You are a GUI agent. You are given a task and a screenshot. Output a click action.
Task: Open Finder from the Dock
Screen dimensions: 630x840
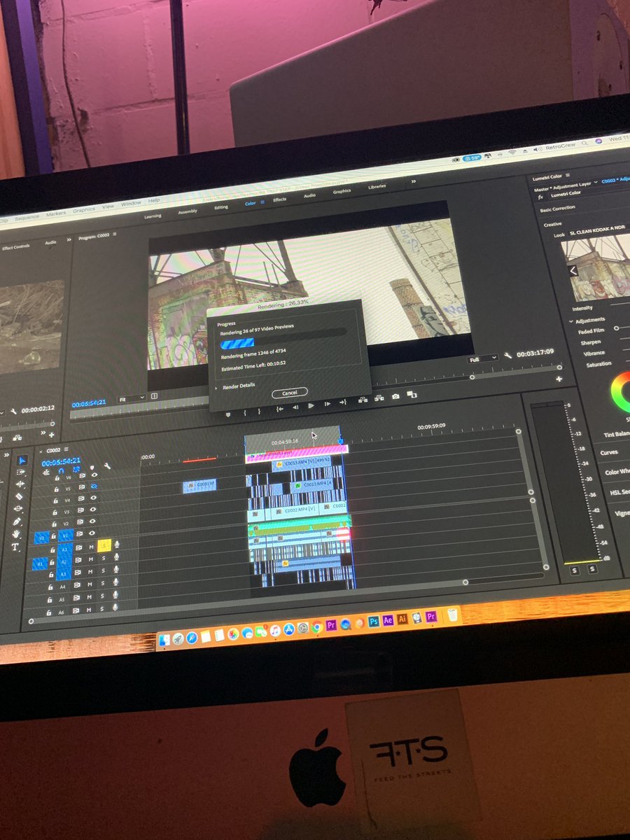(x=164, y=639)
